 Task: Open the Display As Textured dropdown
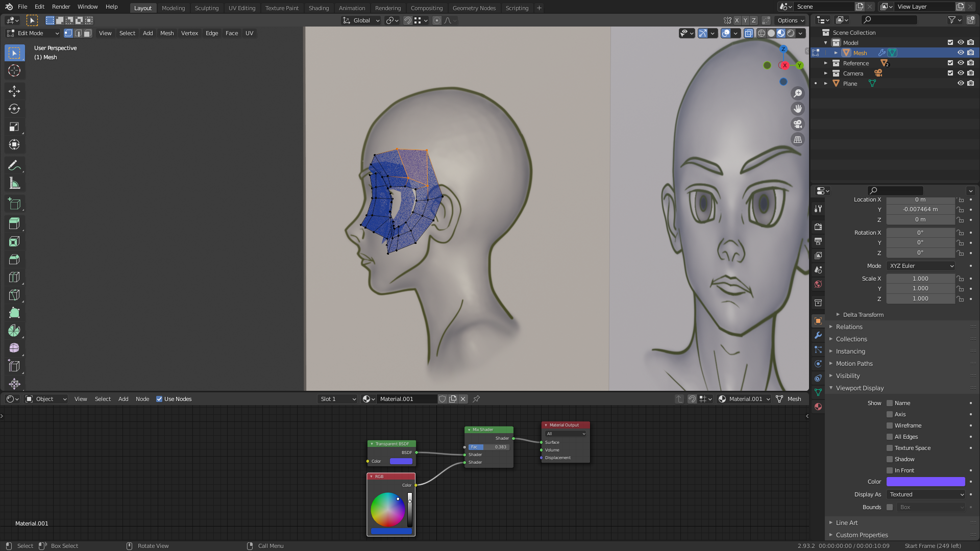926,494
